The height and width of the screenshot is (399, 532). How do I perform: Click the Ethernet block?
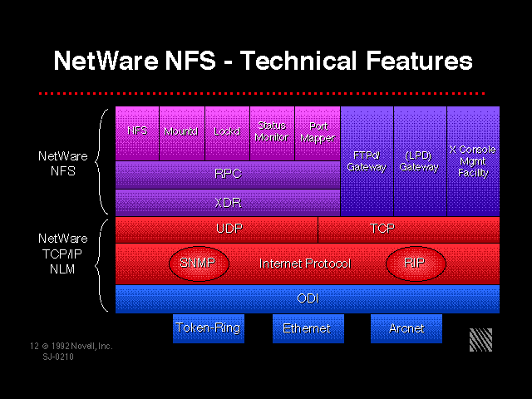coord(308,328)
